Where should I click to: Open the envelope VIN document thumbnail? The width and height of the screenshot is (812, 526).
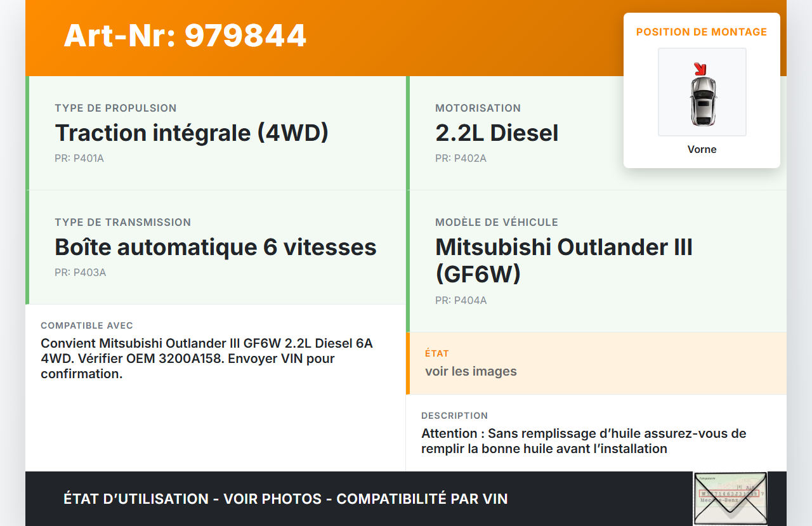[x=730, y=499]
